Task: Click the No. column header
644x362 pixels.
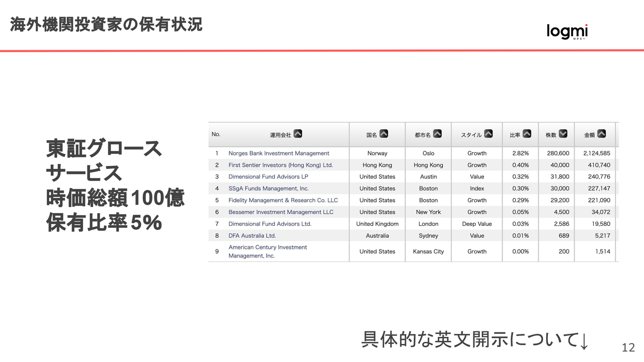Action: (x=216, y=134)
